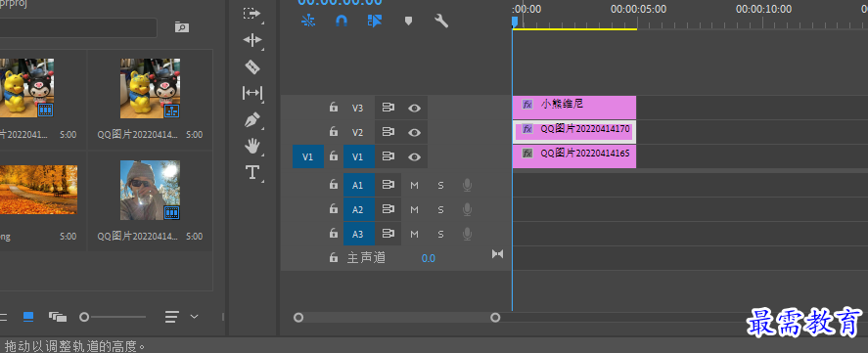This screenshot has width=868, height=353.
Task: Hide the V3 track output eye
Action: (x=414, y=108)
